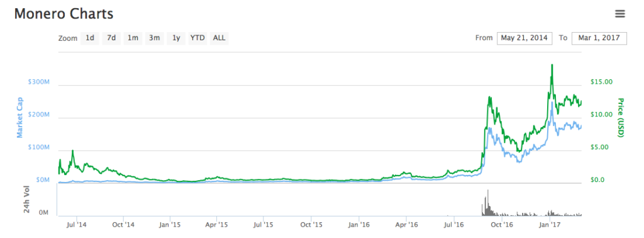
Task: Set zoom to 7d
Action: [x=111, y=38]
